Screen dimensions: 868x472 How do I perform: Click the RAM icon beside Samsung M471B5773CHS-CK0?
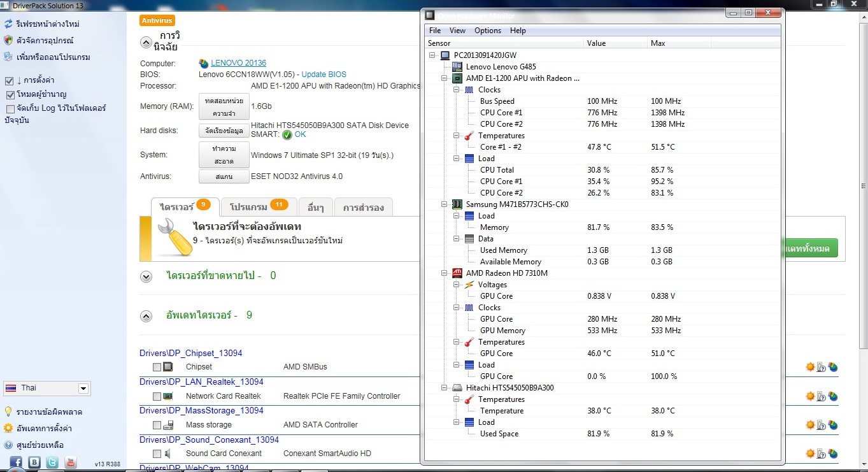tap(457, 204)
